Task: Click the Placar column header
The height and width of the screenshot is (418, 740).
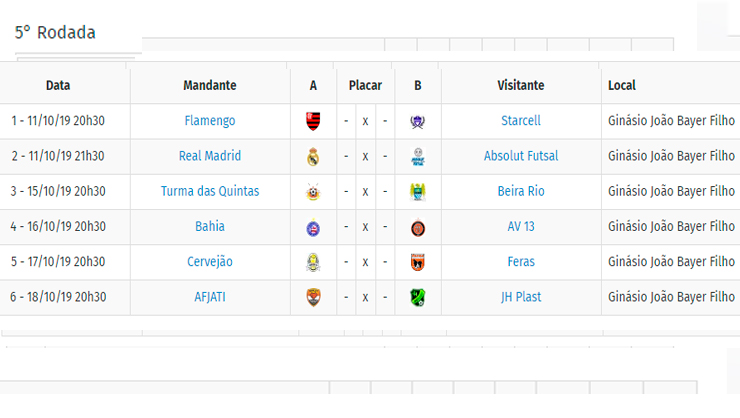Action: (x=365, y=85)
